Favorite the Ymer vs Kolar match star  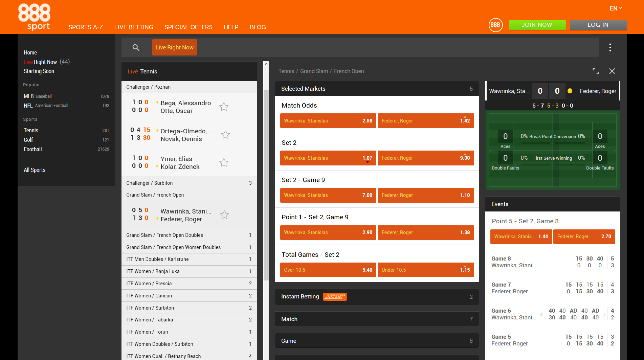[x=224, y=163]
